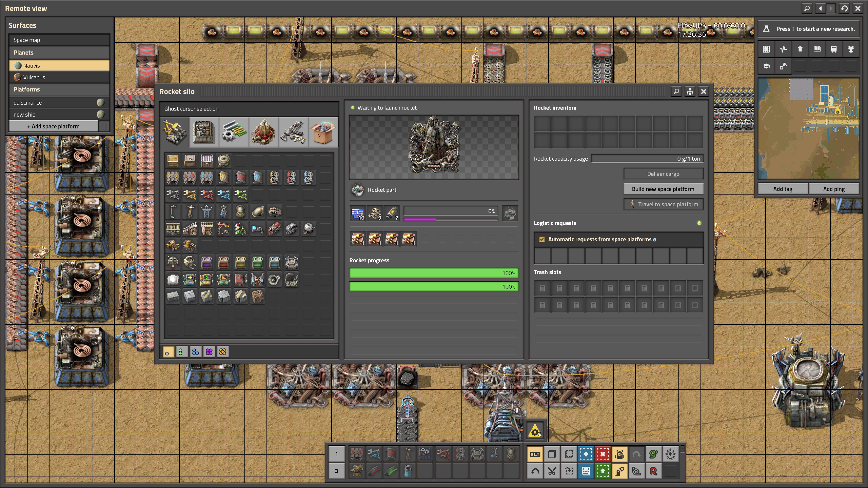
Task: Open achievements with the trophy icon
Action: tap(851, 49)
